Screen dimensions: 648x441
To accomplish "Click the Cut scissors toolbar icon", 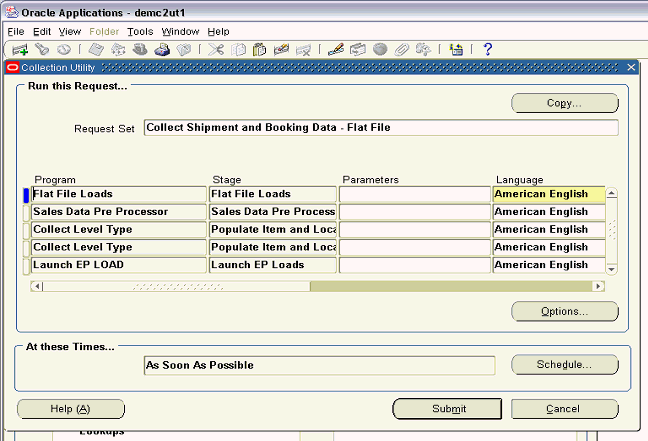I will [216, 50].
